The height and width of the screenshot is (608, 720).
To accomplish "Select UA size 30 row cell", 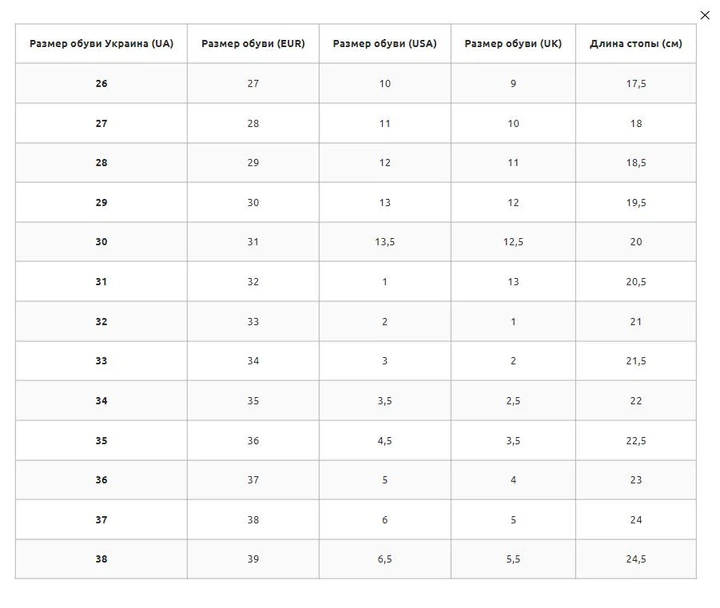I will point(101,242).
